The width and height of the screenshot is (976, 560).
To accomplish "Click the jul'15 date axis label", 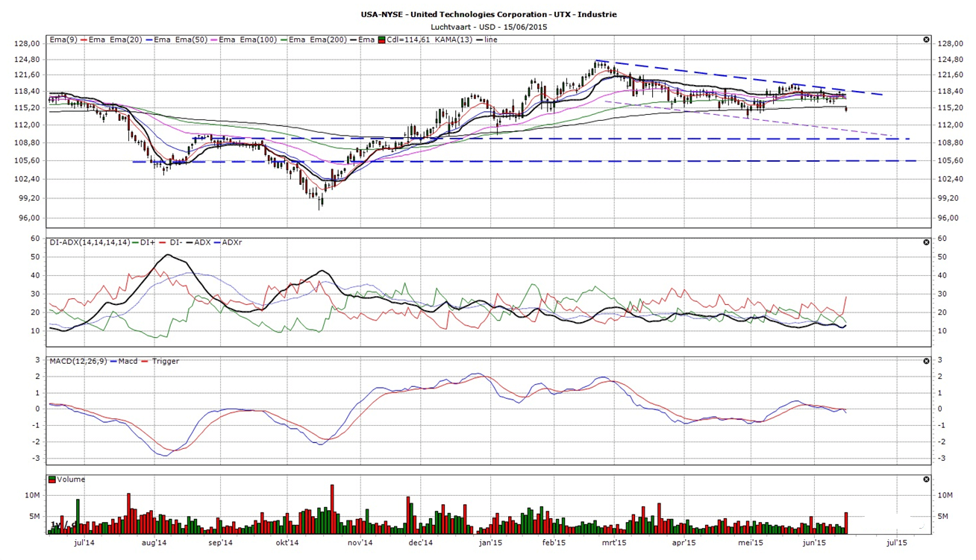I will [x=896, y=543].
